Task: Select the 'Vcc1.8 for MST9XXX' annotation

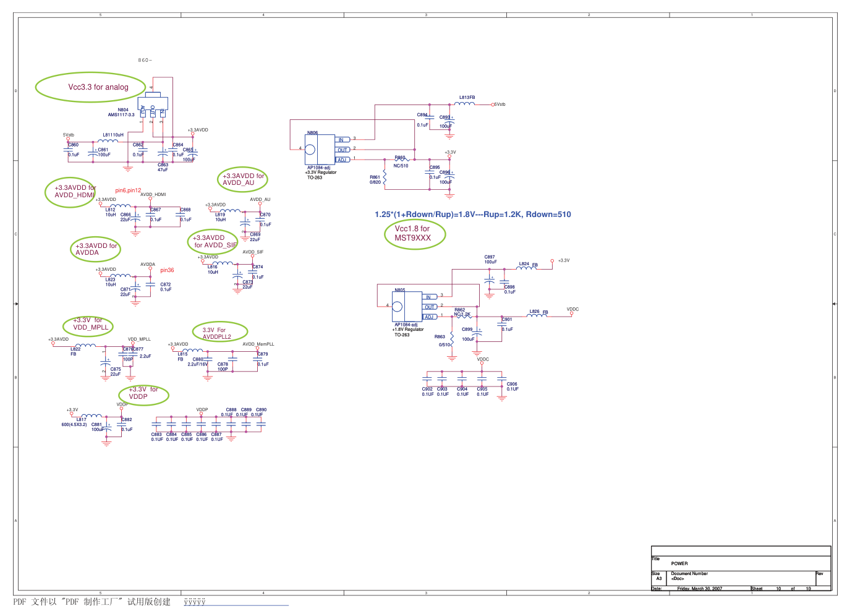Action: pyautogui.click(x=415, y=235)
